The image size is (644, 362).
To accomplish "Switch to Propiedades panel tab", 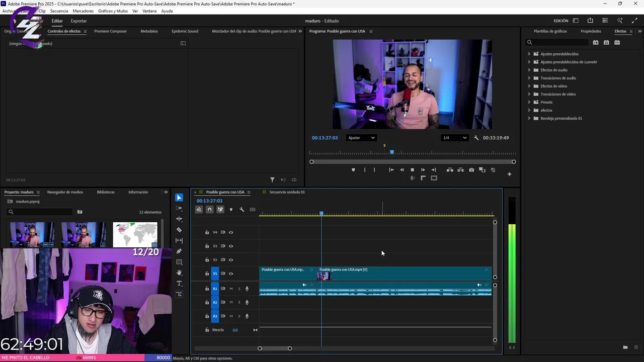I will [x=591, y=31].
